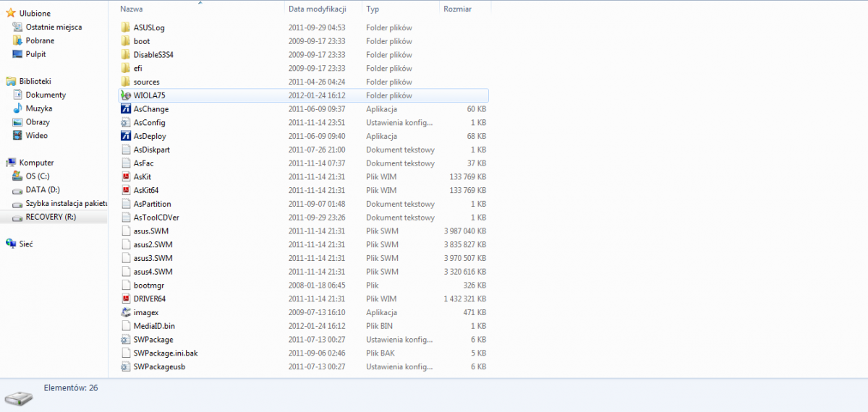The height and width of the screenshot is (412, 868).
Task: Click the Elementów: 26 status text
Action: (x=71, y=388)
